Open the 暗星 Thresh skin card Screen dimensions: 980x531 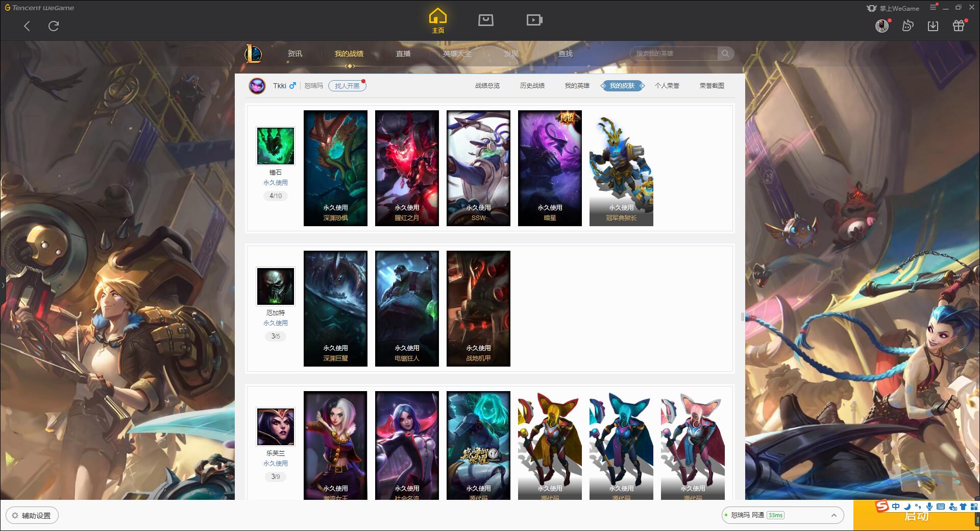pos(550,168)
